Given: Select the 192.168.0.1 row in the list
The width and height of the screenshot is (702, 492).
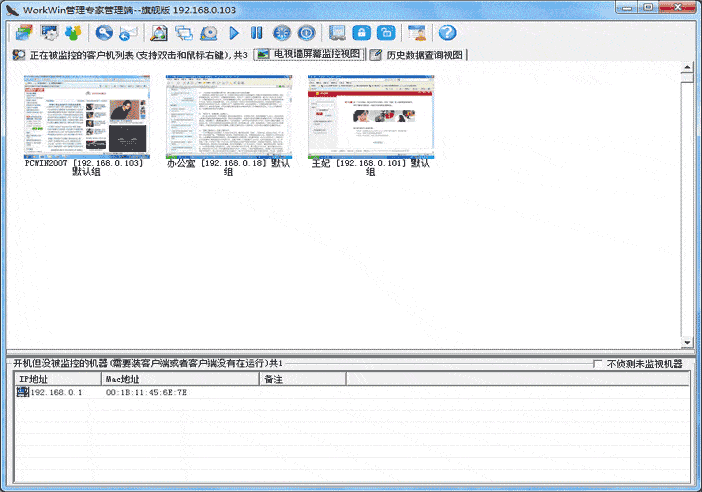Looking at the screenshot, I should 351,392.
